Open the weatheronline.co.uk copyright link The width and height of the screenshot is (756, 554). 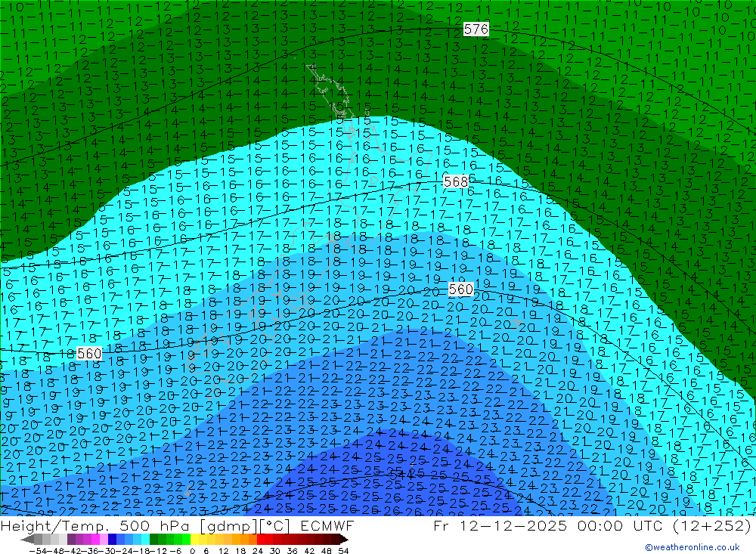[692, 548]
